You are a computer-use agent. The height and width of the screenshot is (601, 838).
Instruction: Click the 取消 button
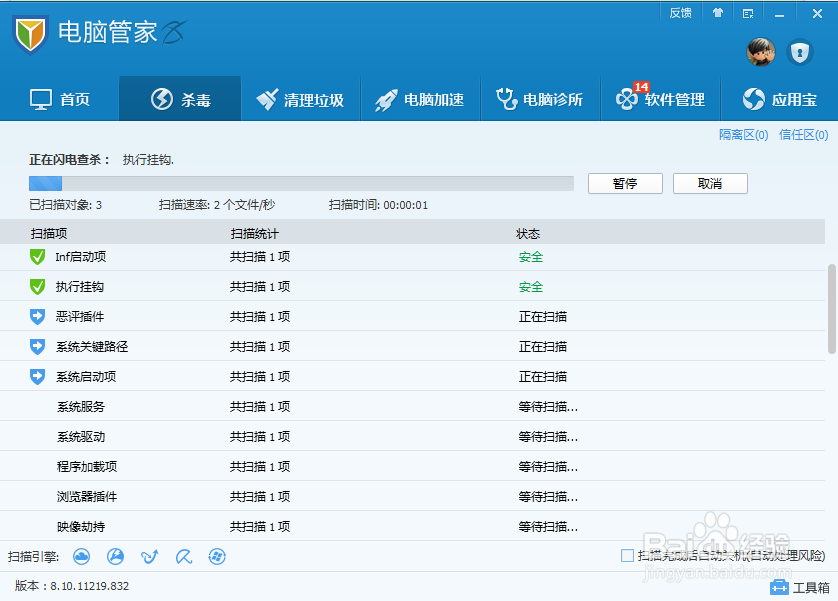710,183
